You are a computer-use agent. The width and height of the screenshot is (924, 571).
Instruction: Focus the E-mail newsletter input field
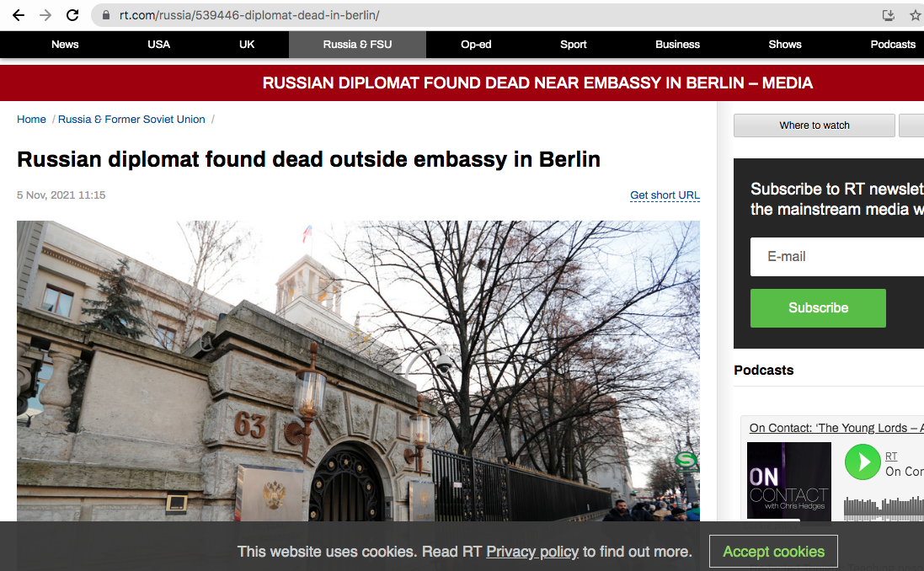[836, 257]
